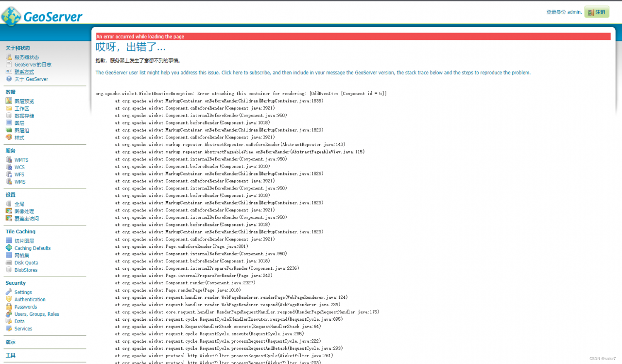The width and height of the screenshot is (622, 364).
Task: Click the BlobStores cylinder icon
Action: click(9, 270)
